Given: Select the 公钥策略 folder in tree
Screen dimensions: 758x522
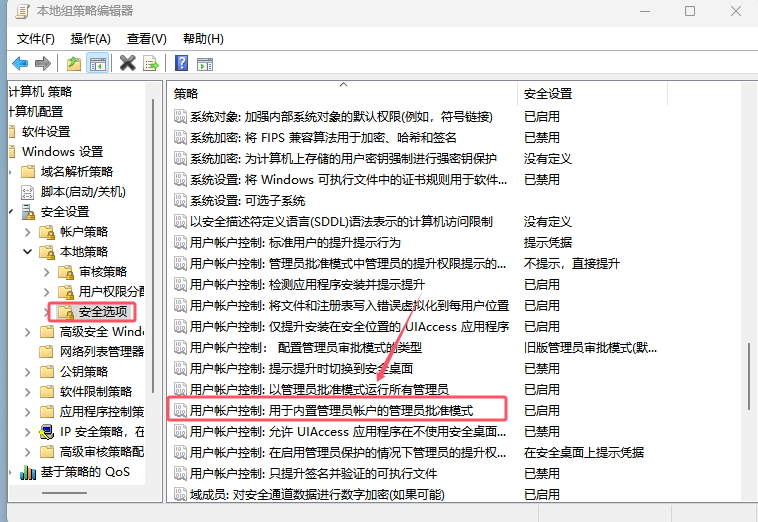Looking at the screenshot, I should pyautogui.click(x=84, y=371).
